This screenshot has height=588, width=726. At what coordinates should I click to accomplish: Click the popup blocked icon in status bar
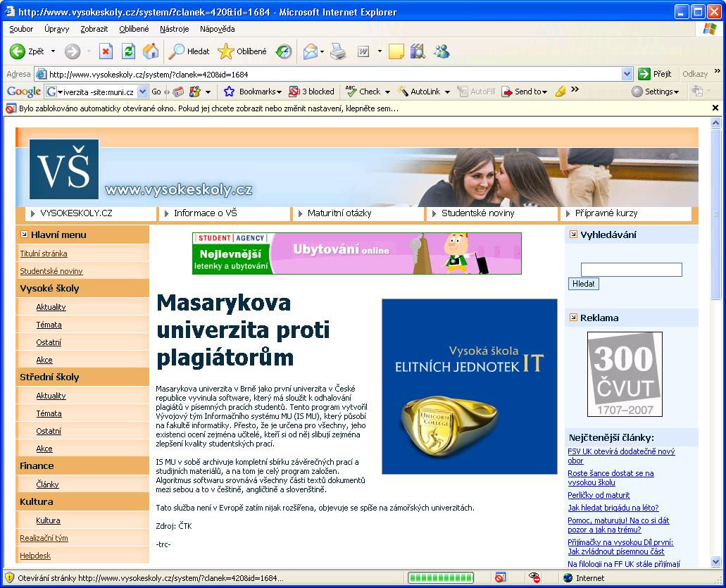pyautogui.click(x=500, y=578)
